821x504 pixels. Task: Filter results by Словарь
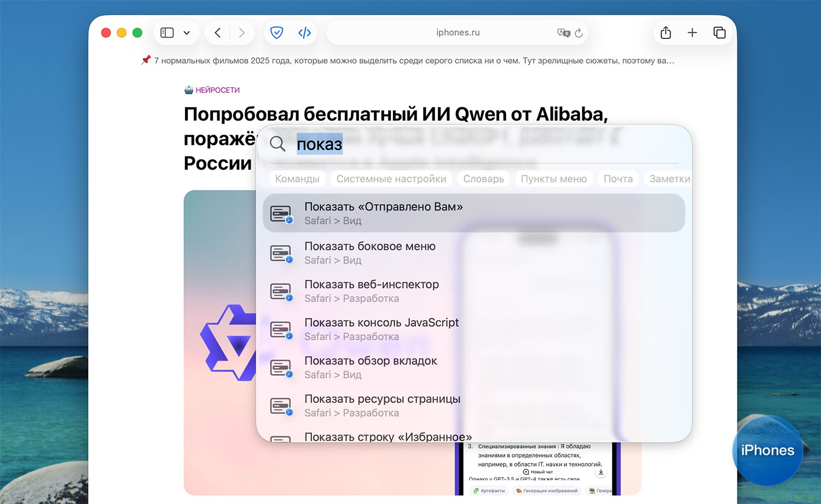[x=483, y=179]
